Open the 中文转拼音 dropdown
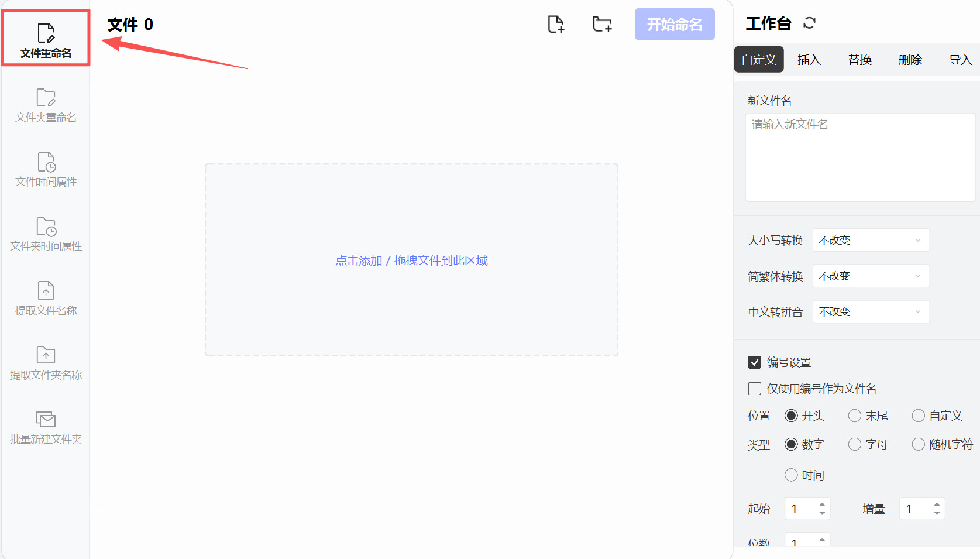The width and height of the screenshot is (980, 559). point(871,311)
